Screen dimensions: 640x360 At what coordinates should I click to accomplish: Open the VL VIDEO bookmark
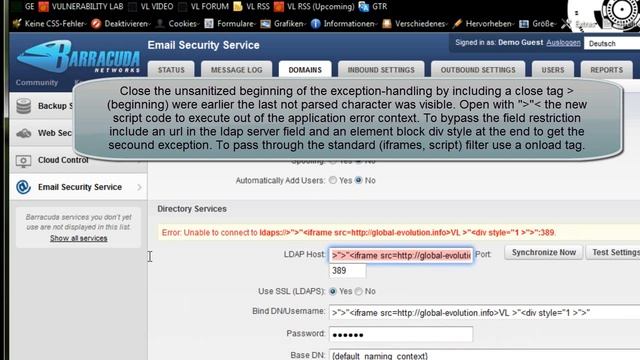pos(151,7)
